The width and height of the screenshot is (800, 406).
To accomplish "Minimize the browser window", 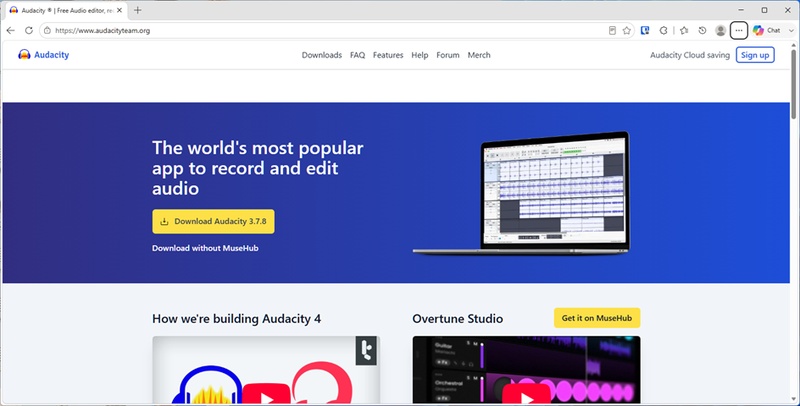I will click(x=741, y=10).
